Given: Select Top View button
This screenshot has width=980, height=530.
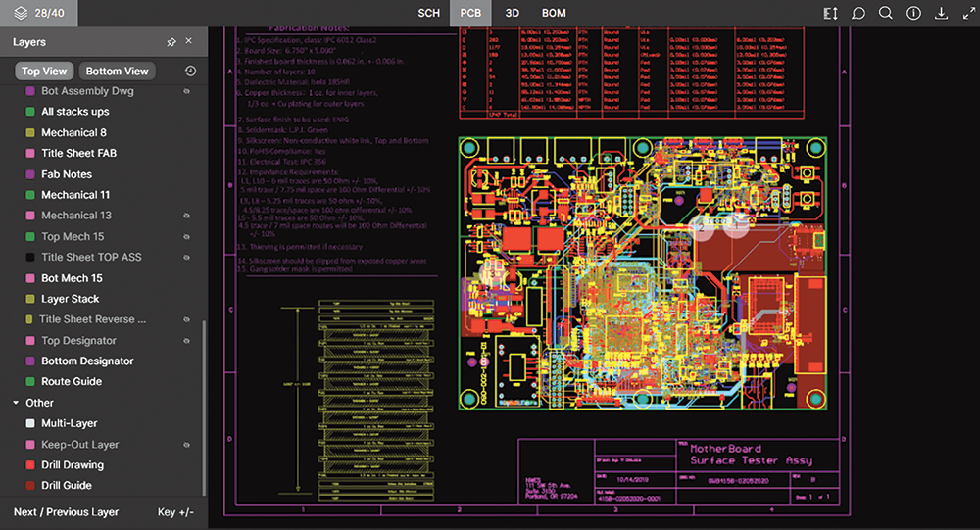Looking at the screenshot, I should pyautogui.click(x=44, y=72).
